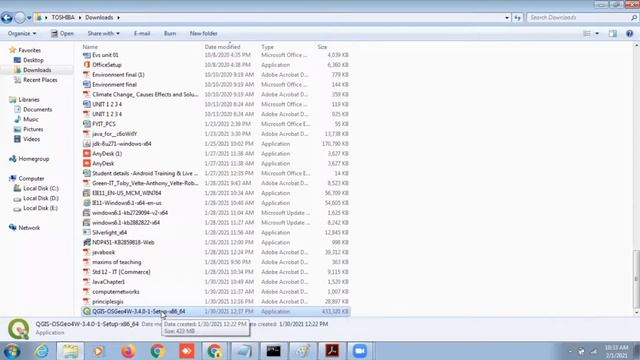Open the command prompt taskbar icon

[x=273, y=351]
